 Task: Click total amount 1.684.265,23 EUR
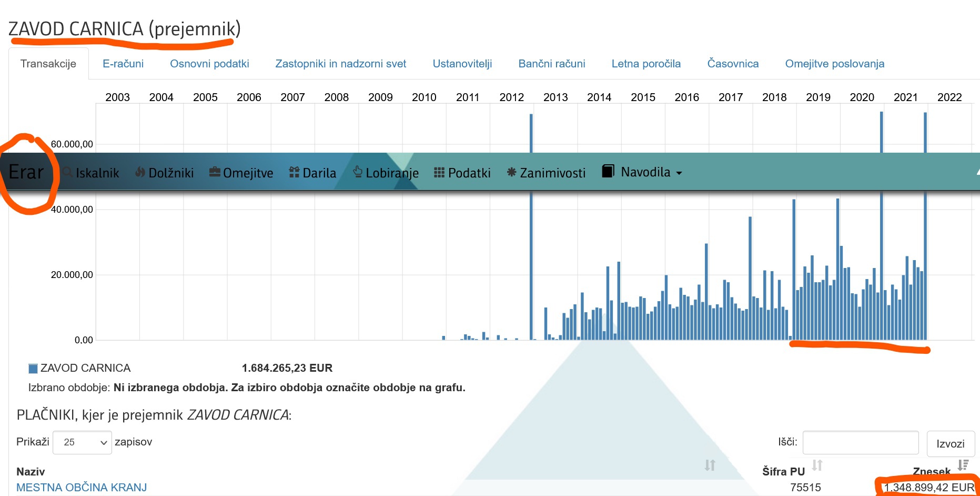point(287,368)
